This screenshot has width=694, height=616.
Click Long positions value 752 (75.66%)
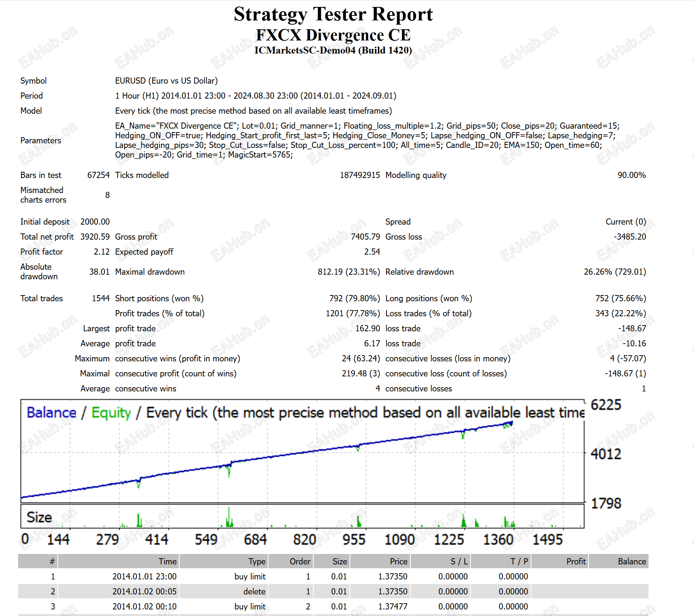620,298
